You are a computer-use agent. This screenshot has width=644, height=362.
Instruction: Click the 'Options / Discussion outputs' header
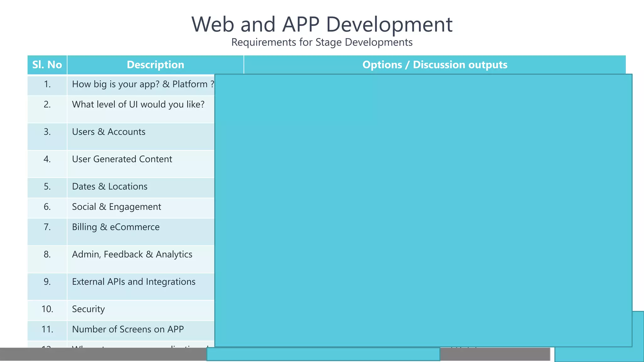[x=435, y=65]
